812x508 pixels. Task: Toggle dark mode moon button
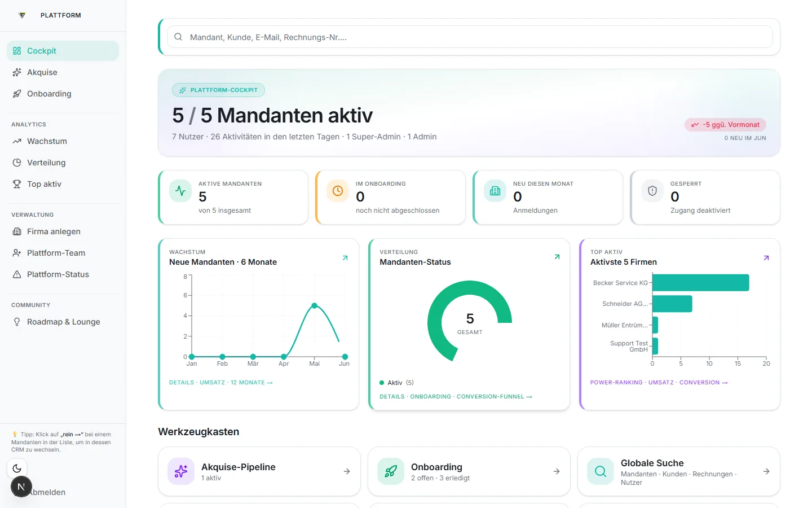pos(17,468)
